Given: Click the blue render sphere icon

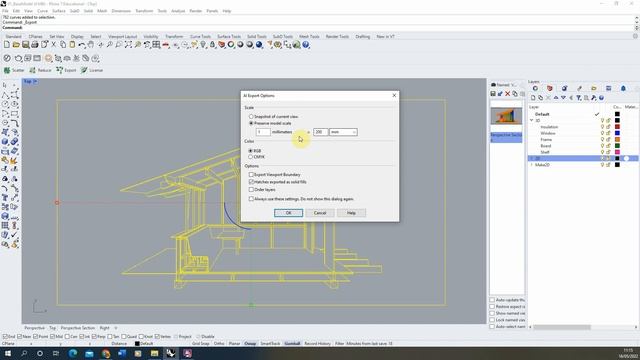Looking at the screenshot, I should 259,45.
